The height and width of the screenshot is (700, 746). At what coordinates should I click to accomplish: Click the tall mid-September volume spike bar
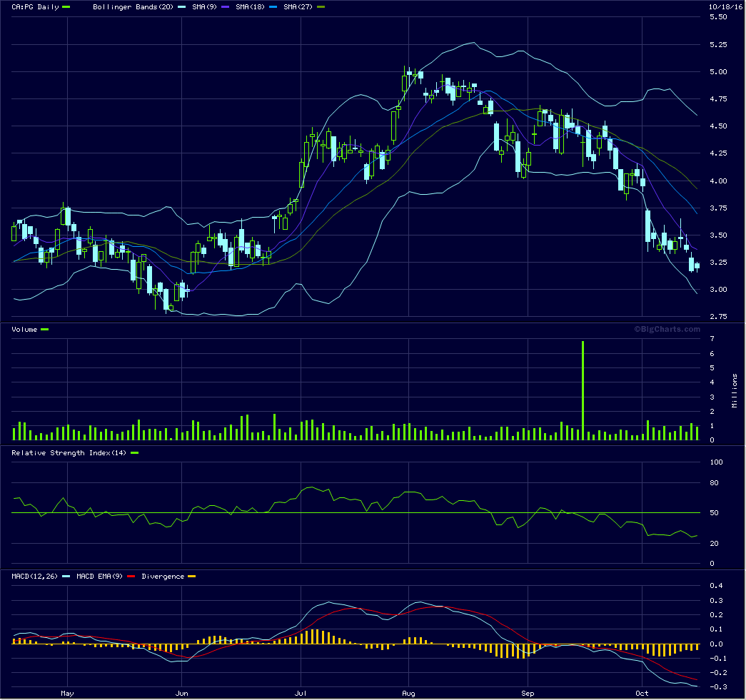tap(583, 390)
